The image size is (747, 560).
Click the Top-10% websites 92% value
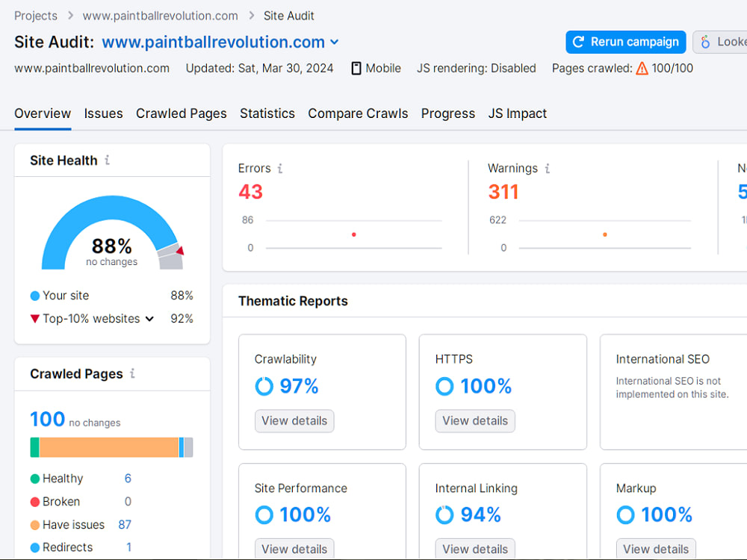[x=182, y=319]
